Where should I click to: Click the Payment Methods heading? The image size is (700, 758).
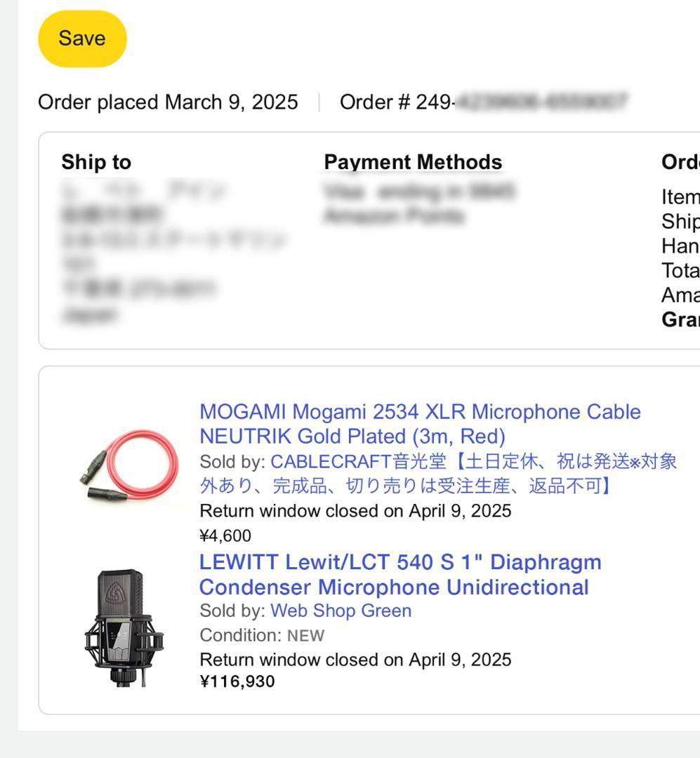pos(413,162)
